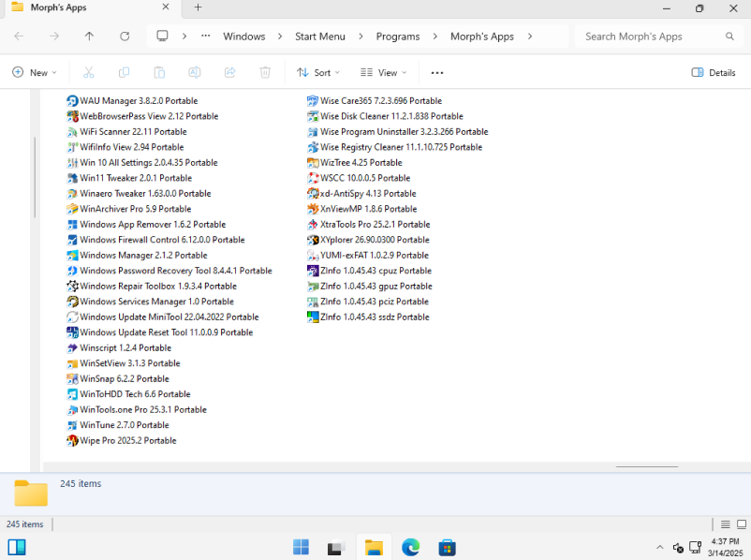
Task: Click the Windows Firewall Control shortcut icon
Action: pyautogui.click(x=72, y=240)
